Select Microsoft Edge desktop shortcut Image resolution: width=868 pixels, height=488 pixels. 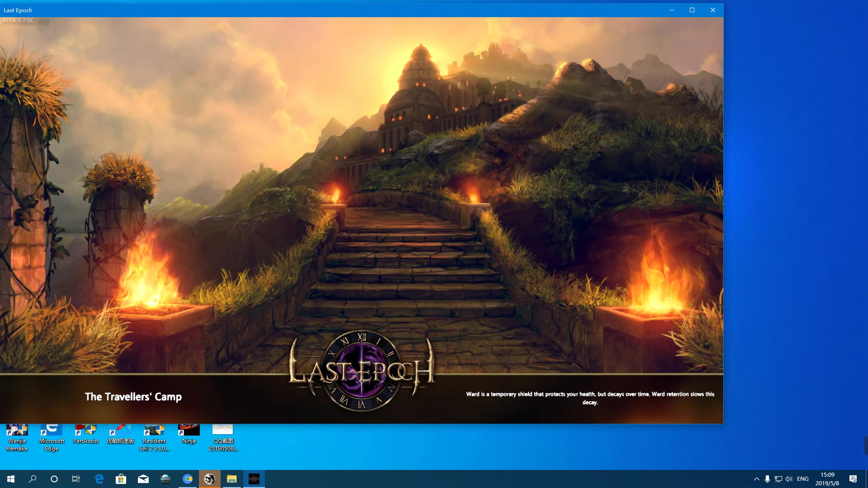[52, 438]
